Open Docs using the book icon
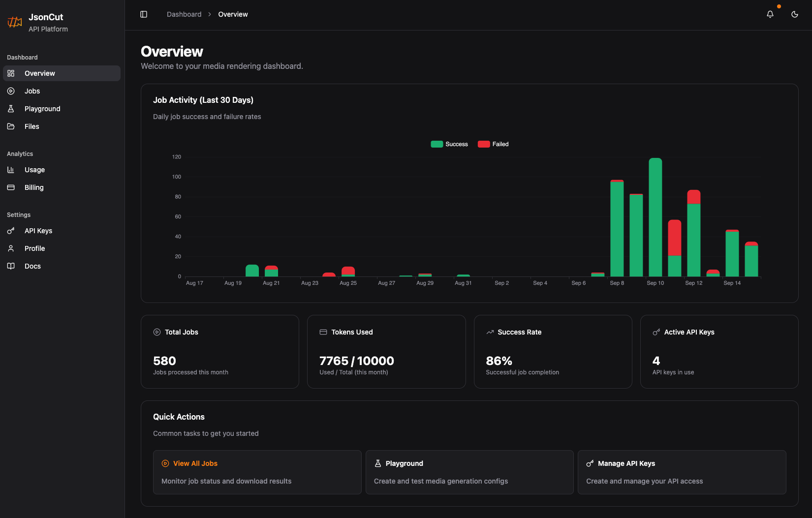The image size is (812, 518). click(11, 266)
